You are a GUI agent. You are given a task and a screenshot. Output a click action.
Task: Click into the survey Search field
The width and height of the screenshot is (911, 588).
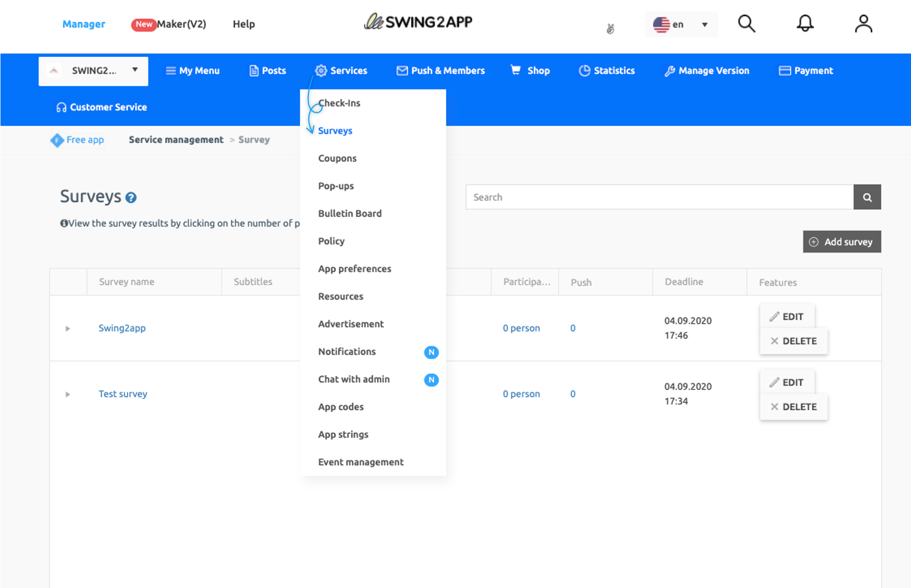(659, 197)
